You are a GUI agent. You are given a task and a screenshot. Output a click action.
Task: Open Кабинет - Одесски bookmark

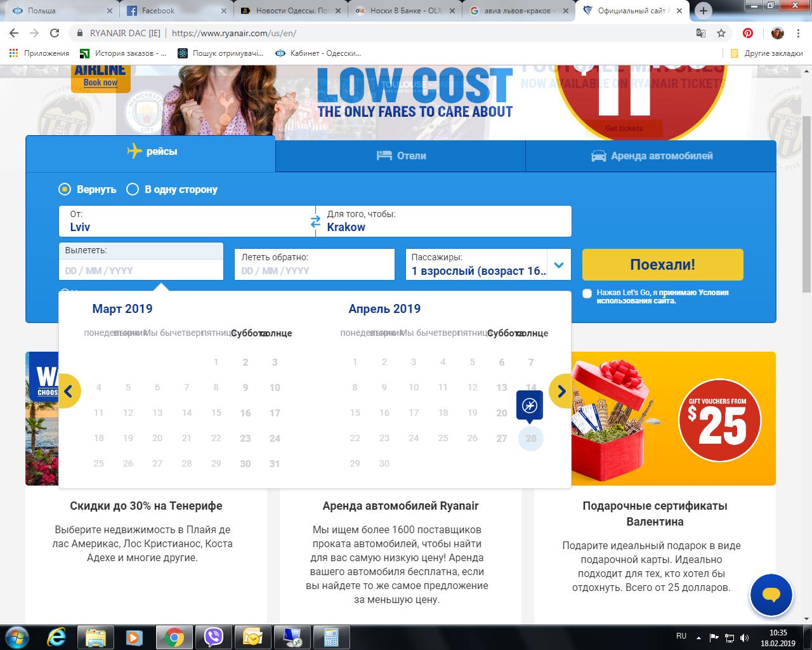(x=318, y=53)
